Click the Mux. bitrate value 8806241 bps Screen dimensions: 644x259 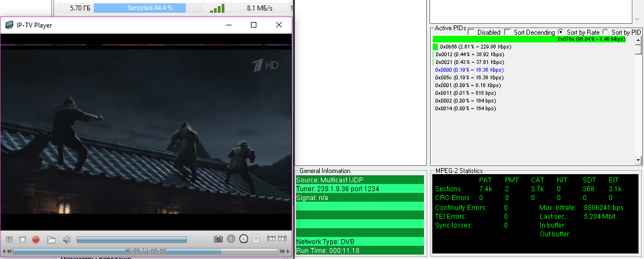[603, 208]
